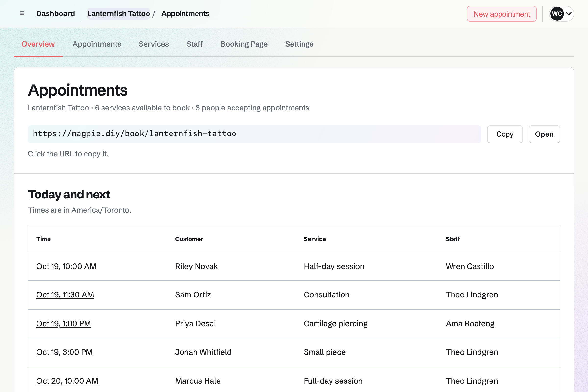Viewport: 588px width, 392px height.
Task: Expand the account dropdown chevron
Action: [x=569, y=14]
